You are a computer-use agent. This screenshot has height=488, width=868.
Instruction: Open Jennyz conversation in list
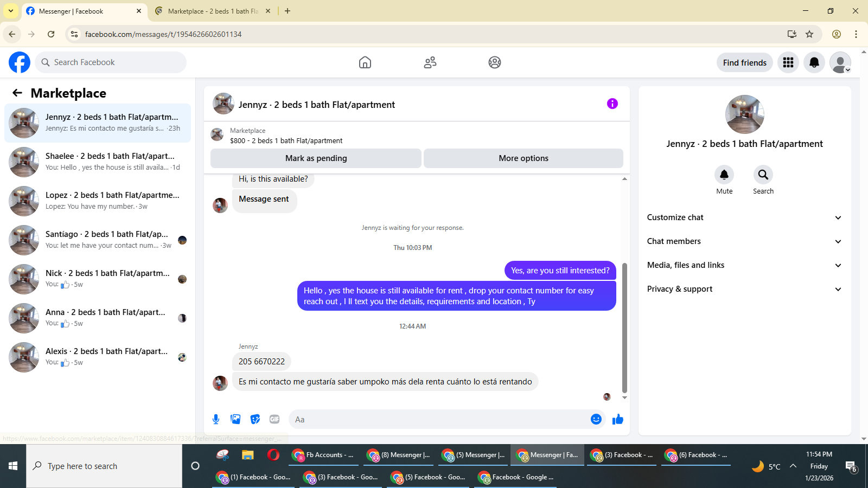point(98,123)
